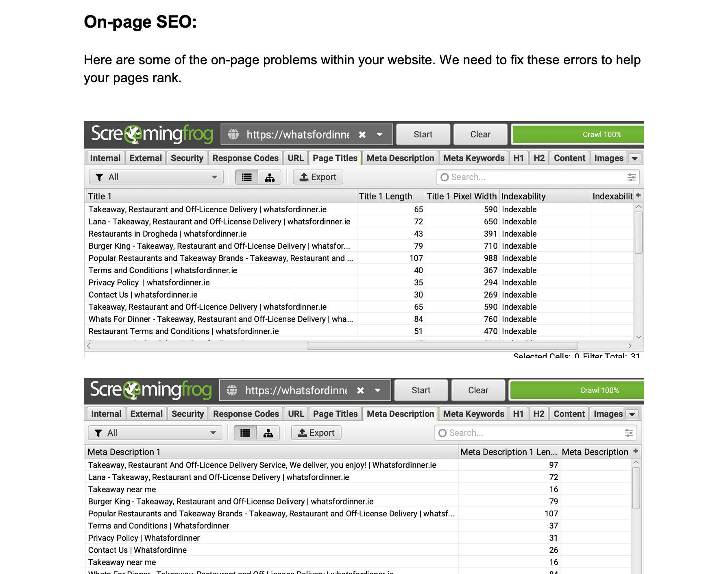This screenshot has width=728, height=574.
Task: Open search filter options icon in bottom window
Action: coord(629,433)
